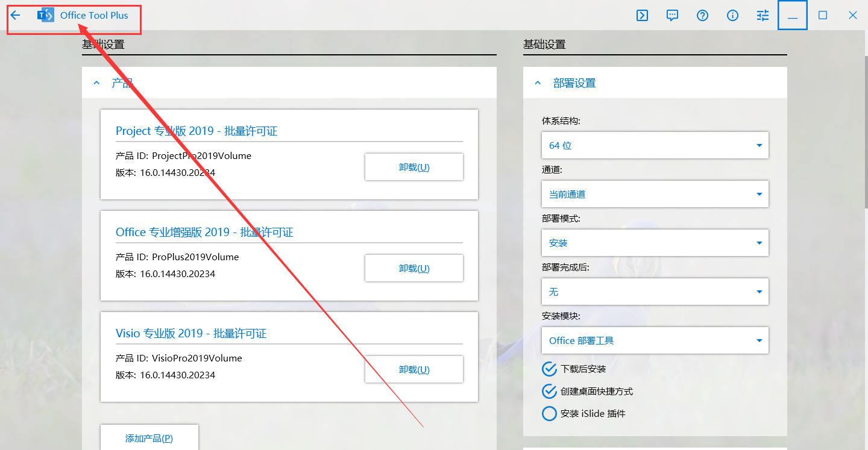The height and width of the screenshot is (450, 868).
Task: Maximize the Office Tool Plus window
Action: pos(823,16)
